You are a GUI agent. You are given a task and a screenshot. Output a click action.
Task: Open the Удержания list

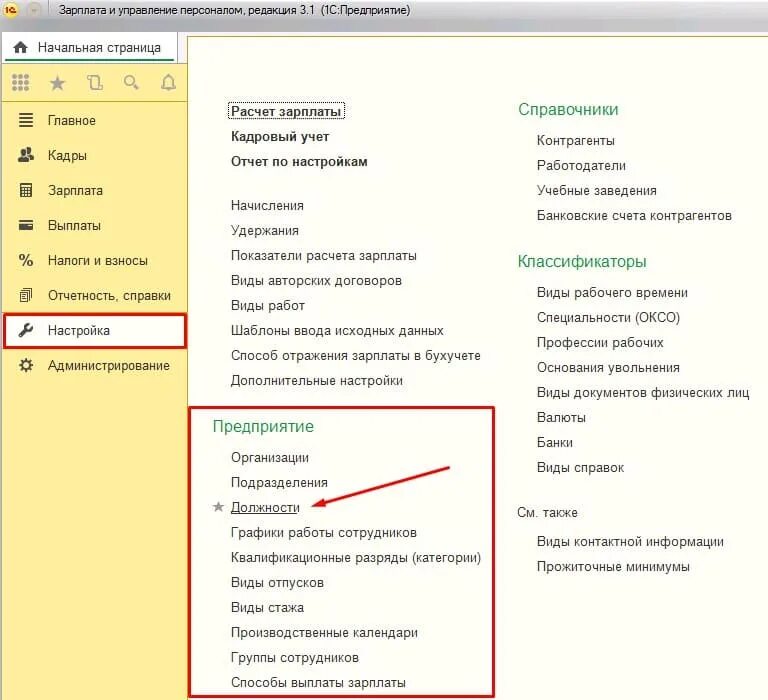(264, 230)
